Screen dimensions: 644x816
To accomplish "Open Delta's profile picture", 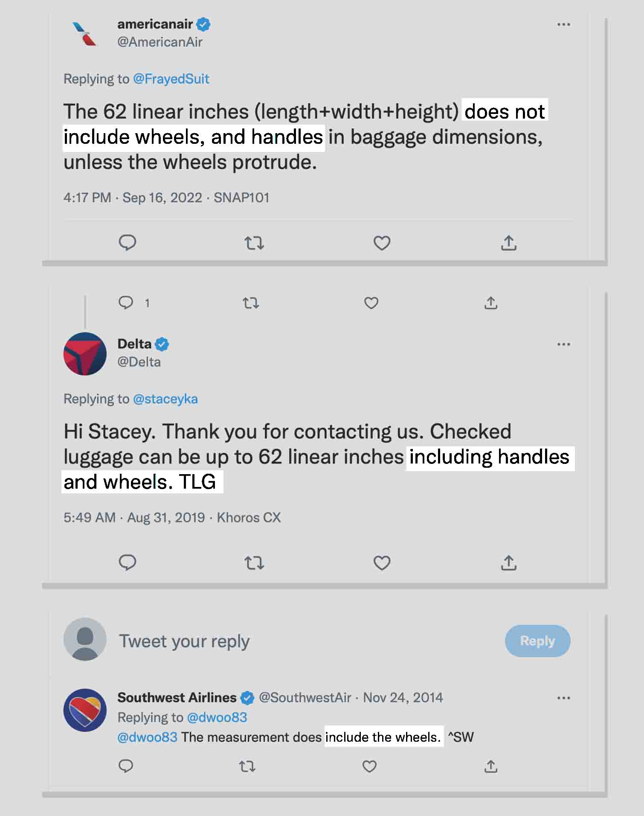I will tap(85, 354).
